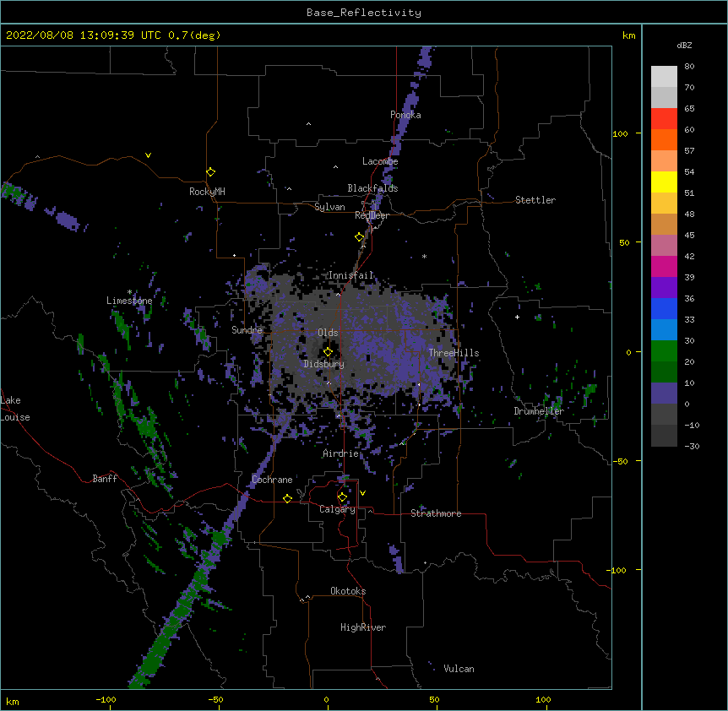This screenshot has height=711, width=728.
Task: Click the yellow v marker northwest of RockyMH
Action: [148, 155]
